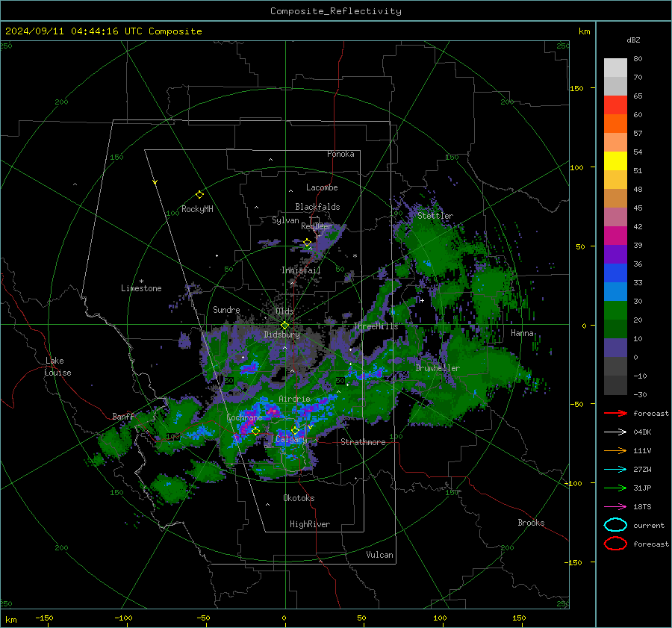672x628 pixels.
Task: Click the yellow diamond marker above Calgary label
Action: coord(295,430)
